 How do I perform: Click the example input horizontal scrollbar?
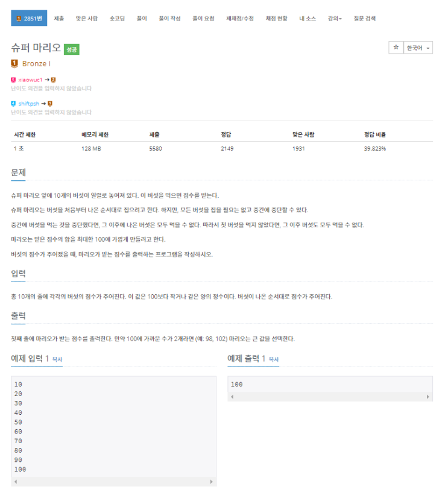(x=113, y=482)
